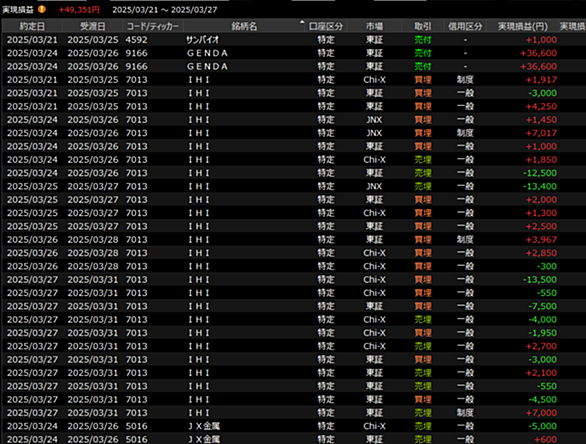
Task: Select the IHI 制度 row with +7,000 profit
Action: tap(293, 413)
